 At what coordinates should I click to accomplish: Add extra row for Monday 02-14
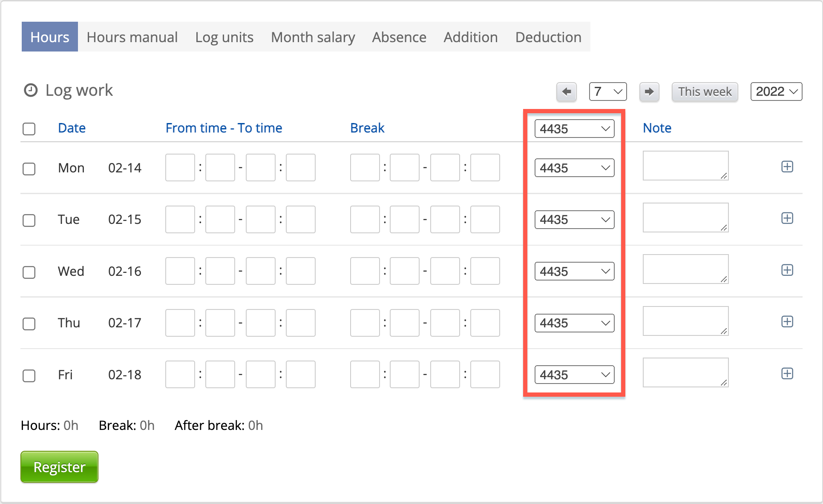[787, 167]
